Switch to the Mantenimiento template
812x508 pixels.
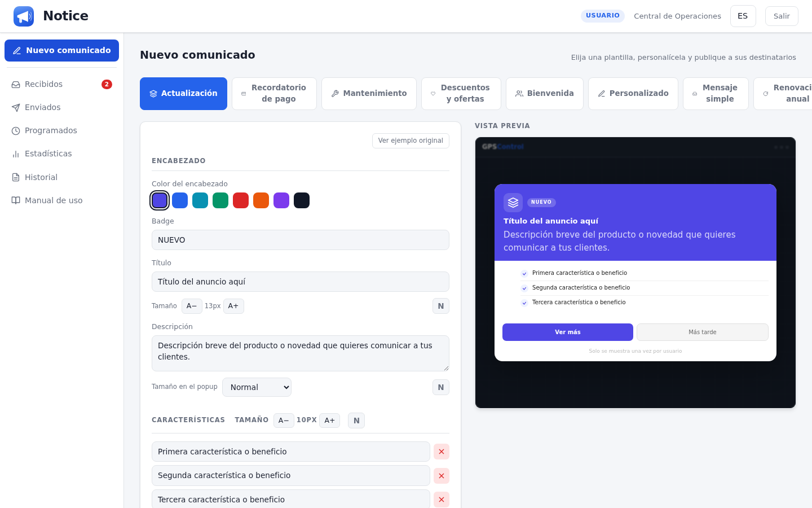pyautogui.click(x=369, y=94)
